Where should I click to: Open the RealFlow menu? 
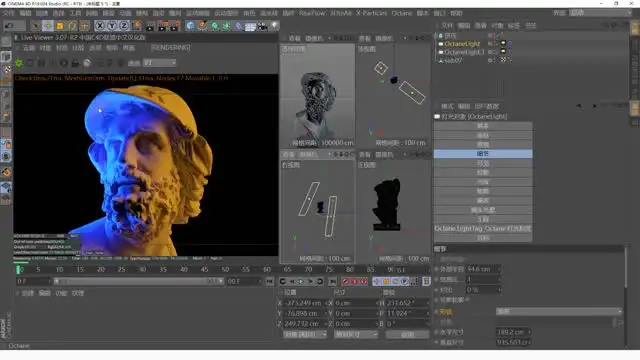312,13
